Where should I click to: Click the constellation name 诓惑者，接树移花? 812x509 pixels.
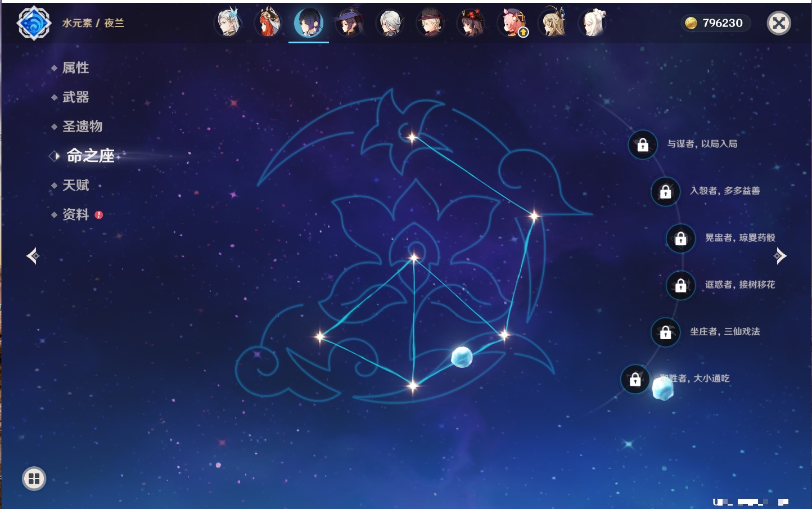[740, 285]
